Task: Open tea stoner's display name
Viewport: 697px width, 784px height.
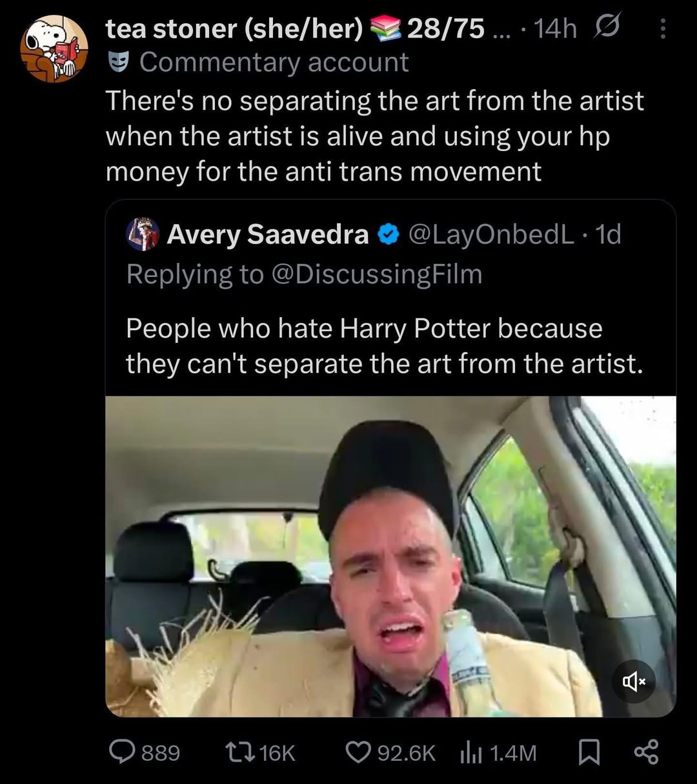Action: 234,28
